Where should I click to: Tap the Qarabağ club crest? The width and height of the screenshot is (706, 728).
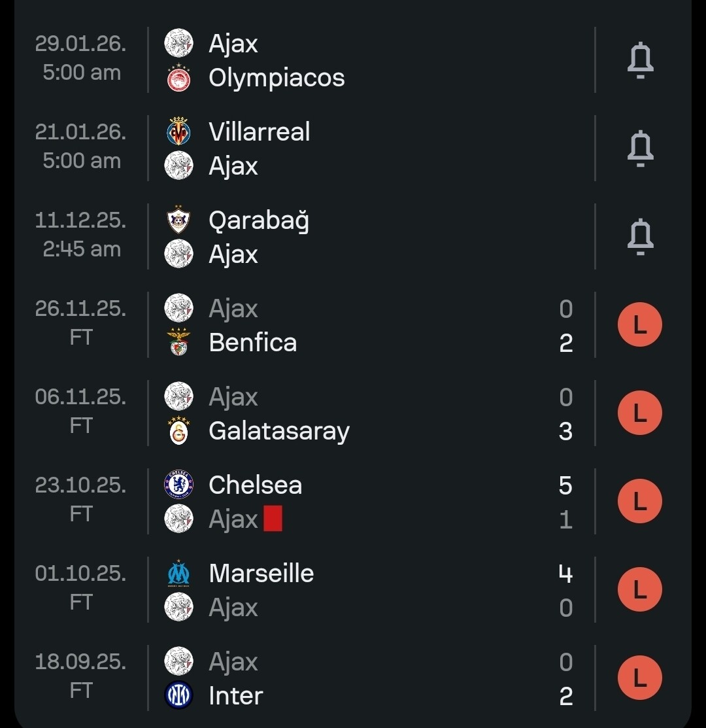pos(178,220)
